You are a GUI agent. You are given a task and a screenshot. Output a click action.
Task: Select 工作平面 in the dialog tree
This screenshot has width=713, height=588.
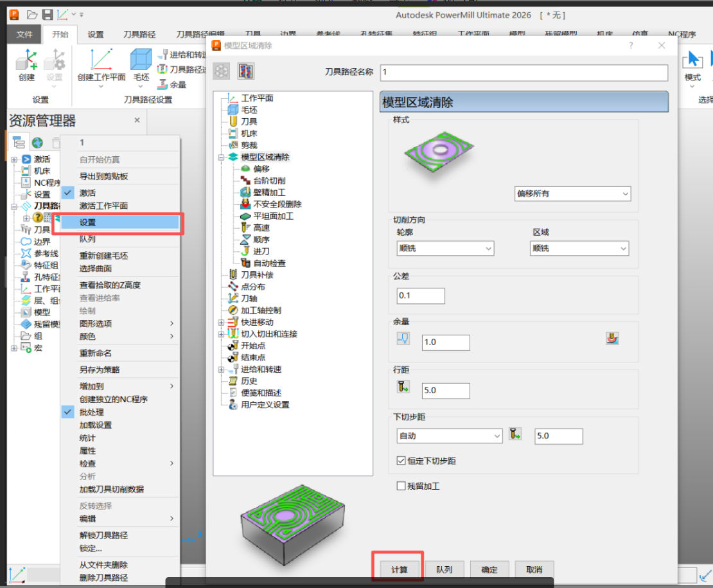point(257,98)
